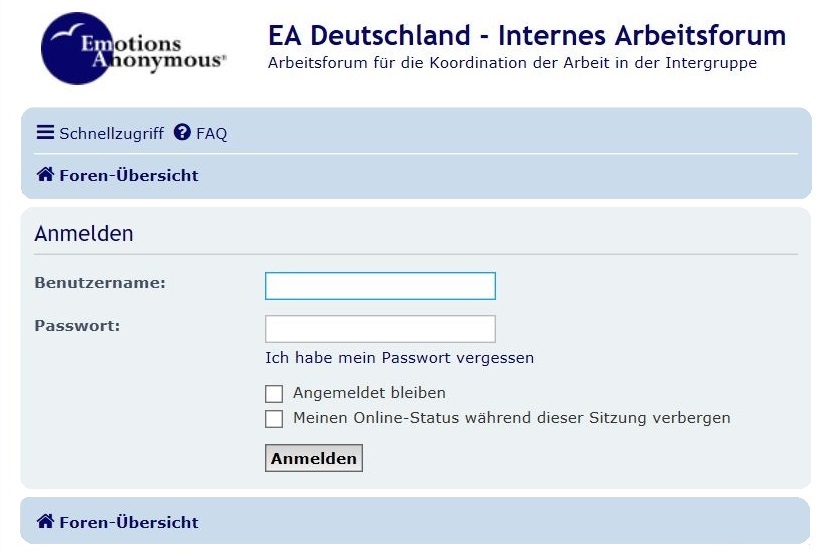
Task: Click the home icon in the top breadcrumb
Action: point(45,175)
